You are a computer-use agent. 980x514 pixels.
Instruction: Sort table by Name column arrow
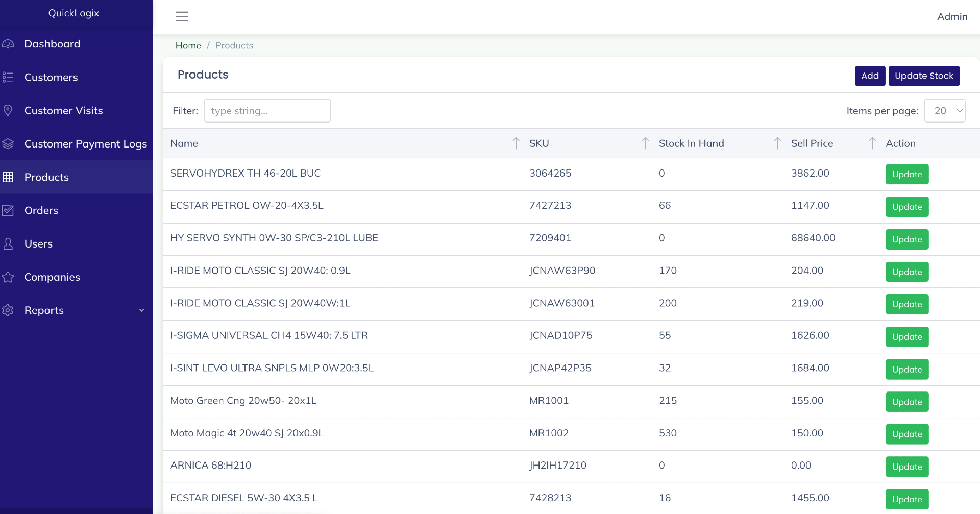[x=516, y=143]
